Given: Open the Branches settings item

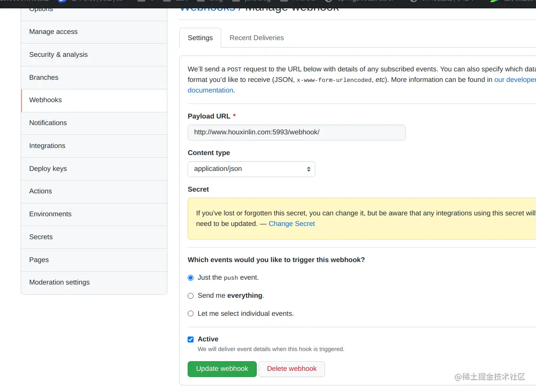Looking at the screenshot, I should [x=94, y=78].
